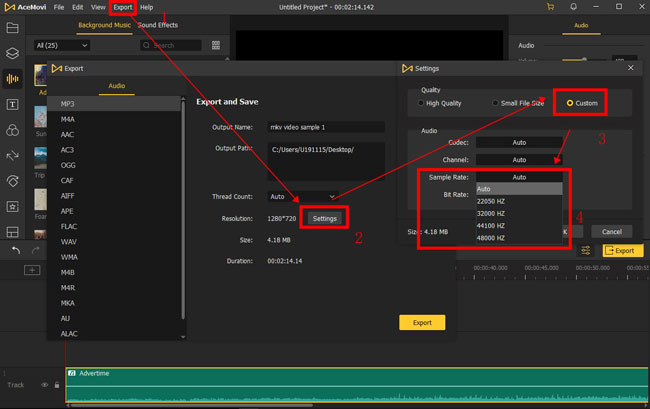Open the Edit menu
This screenshot has width=650, height=409.
(78, 7)
